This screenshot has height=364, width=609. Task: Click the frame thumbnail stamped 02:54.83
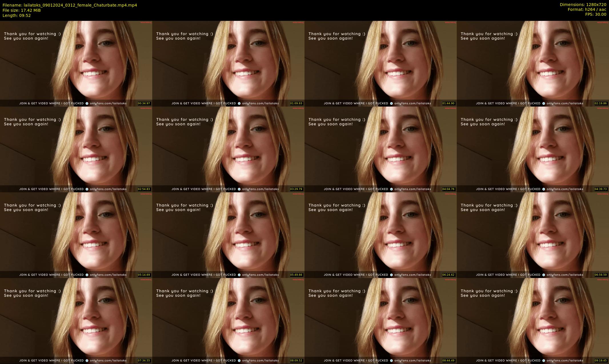(x=76, y=149)
